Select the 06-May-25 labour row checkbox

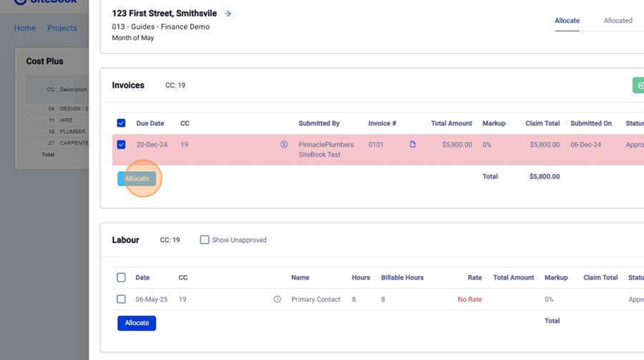click(x=121, y=299)
